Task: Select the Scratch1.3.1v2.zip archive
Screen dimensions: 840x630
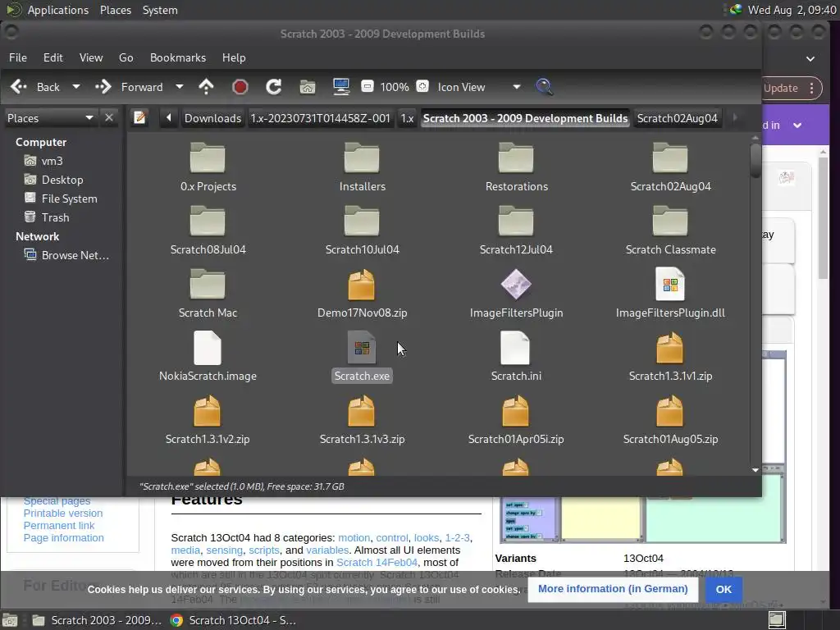Action: 208,420
